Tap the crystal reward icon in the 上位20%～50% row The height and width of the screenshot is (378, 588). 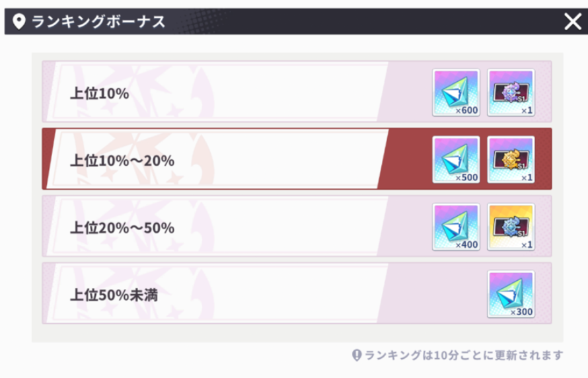456,226
